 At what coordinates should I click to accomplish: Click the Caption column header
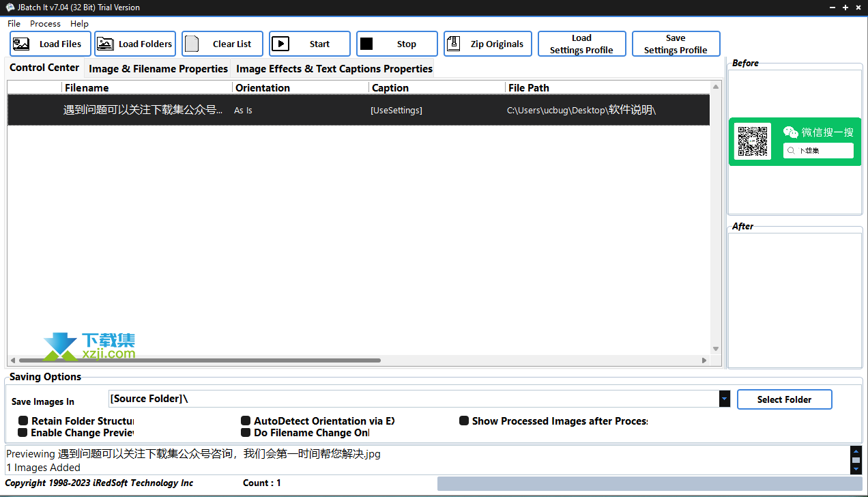[x=437, y=87]
